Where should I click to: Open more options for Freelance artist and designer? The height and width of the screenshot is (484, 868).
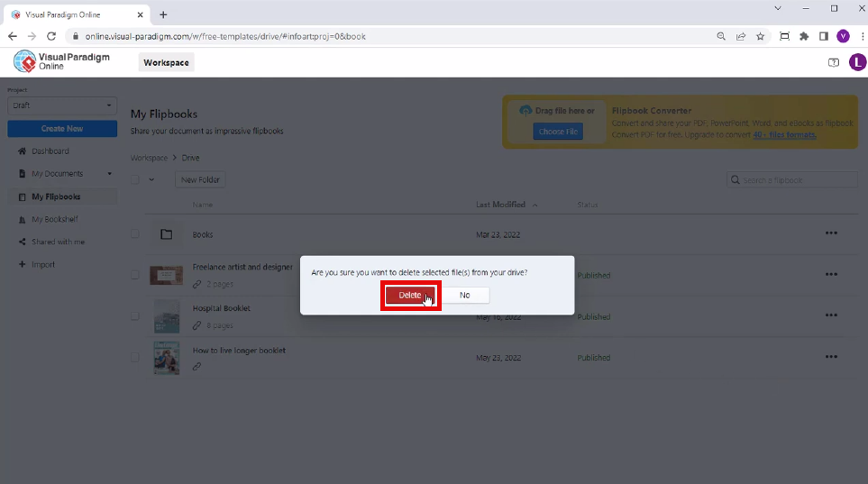[831, 274]
